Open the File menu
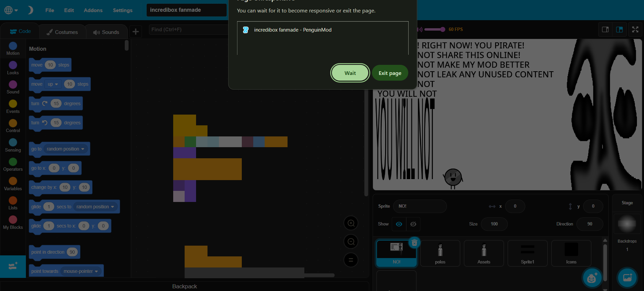Image resolution: width=644 pixels, height=291 pixels. click(x=50, y=10)
